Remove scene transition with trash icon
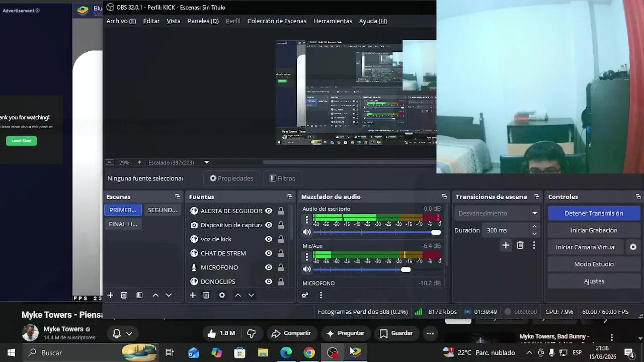The width and height of the screenshot is (644, 362). tap(520, 245)
